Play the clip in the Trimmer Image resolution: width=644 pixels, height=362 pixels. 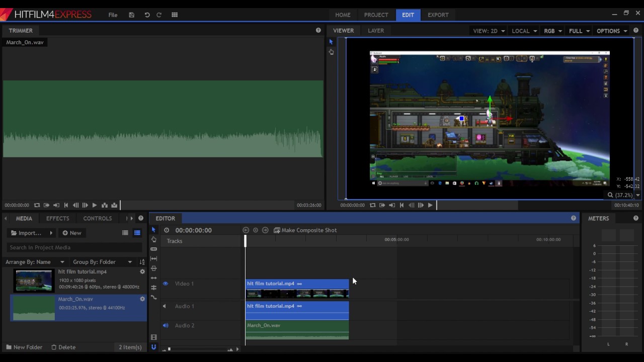pyautogui.click(x=95, y=205)
